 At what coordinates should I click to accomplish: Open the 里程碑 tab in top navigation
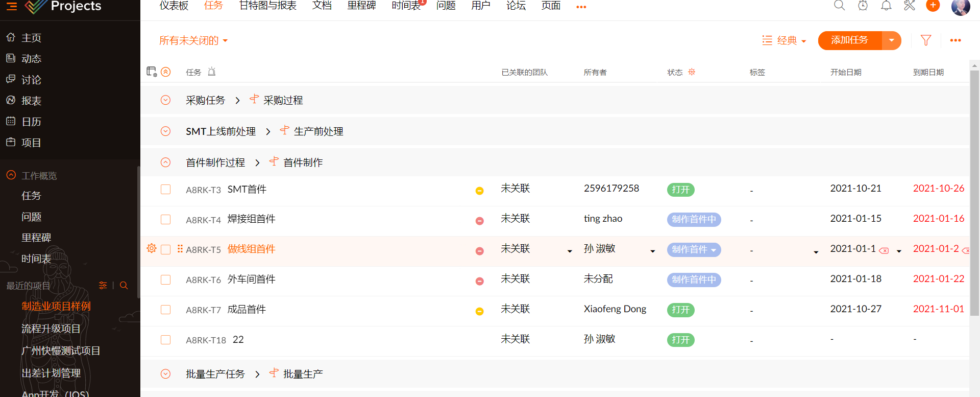[x=361, y=6]
